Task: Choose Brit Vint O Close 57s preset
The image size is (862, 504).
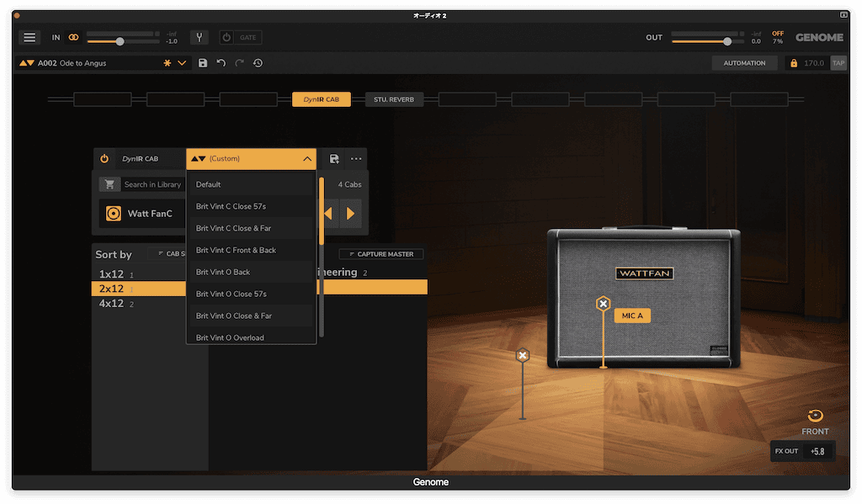Action: (x=251, y=294)
